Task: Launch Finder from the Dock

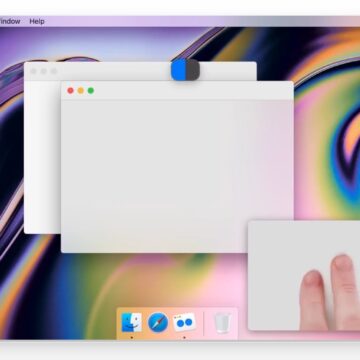Action: 131,323
